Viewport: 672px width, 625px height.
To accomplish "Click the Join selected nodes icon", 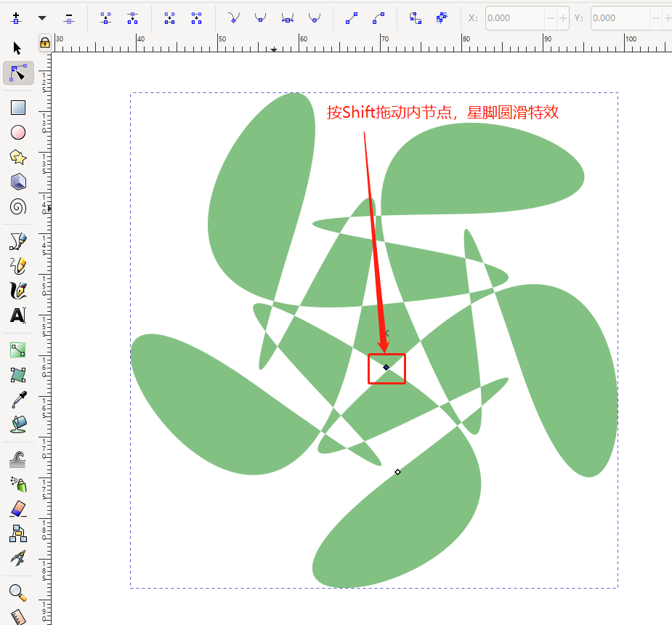I will point(105,18).
